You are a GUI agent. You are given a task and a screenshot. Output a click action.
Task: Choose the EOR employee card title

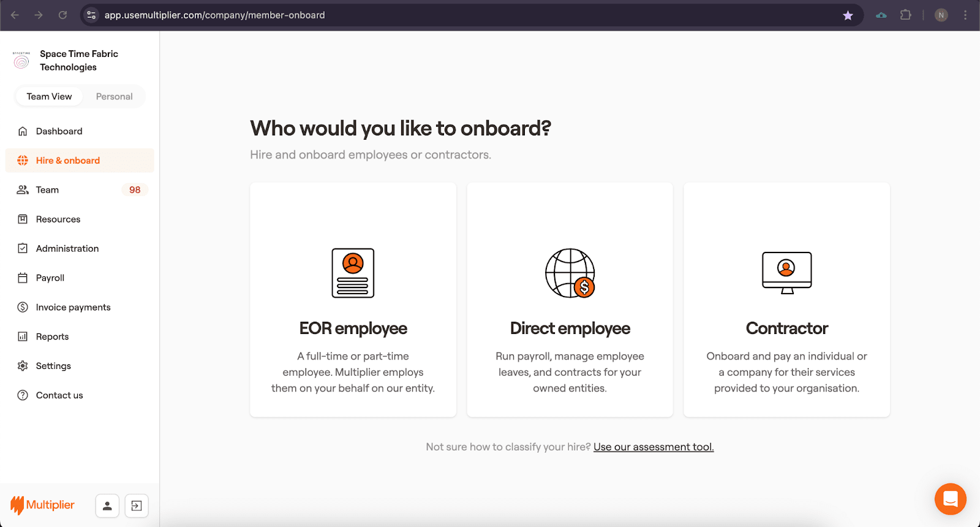(353, 328)
